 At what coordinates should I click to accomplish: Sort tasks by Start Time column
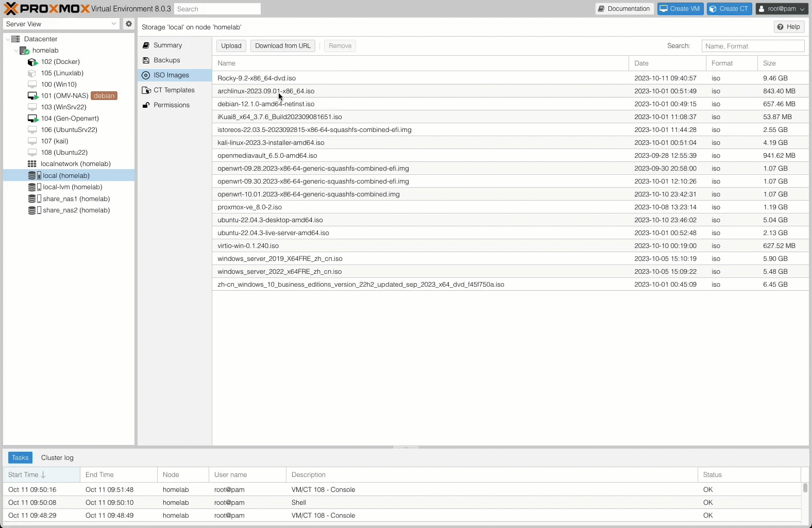coord(41,475)
